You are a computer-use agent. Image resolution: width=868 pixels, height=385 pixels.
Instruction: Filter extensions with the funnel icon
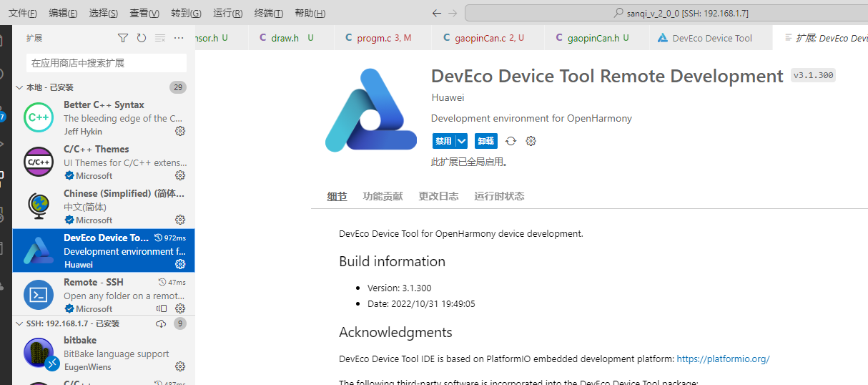pyautogui.click(x=123, y=38)
